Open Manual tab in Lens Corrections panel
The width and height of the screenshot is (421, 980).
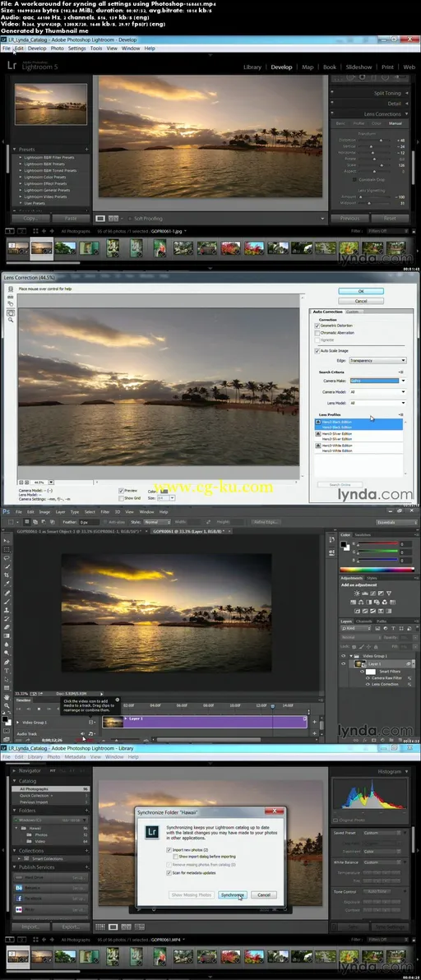click(395, 123)
